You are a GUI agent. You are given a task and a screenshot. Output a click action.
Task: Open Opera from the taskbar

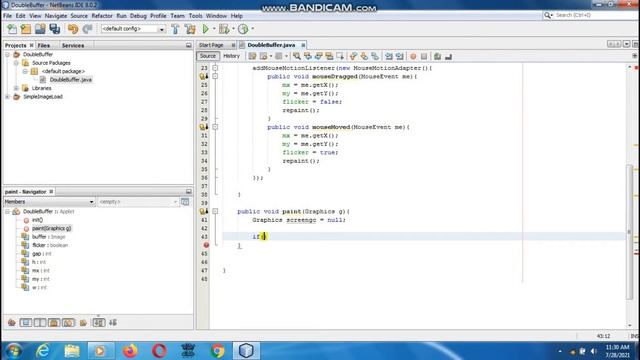159,351
